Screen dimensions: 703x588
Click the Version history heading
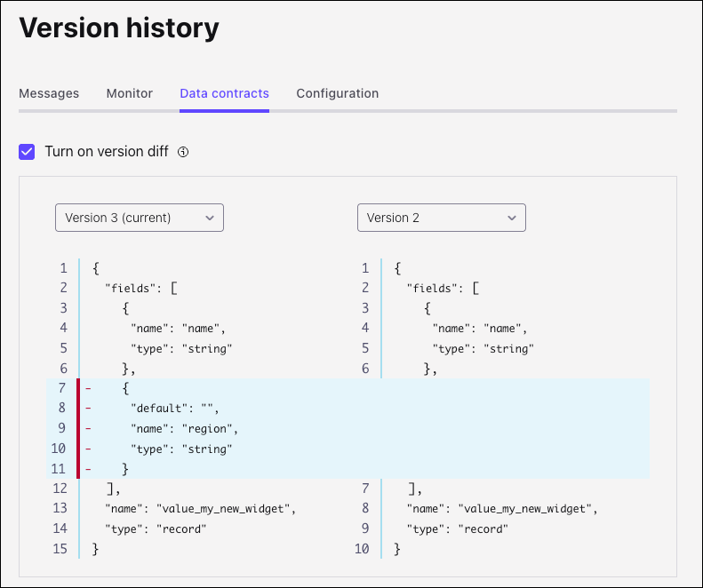[x=119, y=28]
